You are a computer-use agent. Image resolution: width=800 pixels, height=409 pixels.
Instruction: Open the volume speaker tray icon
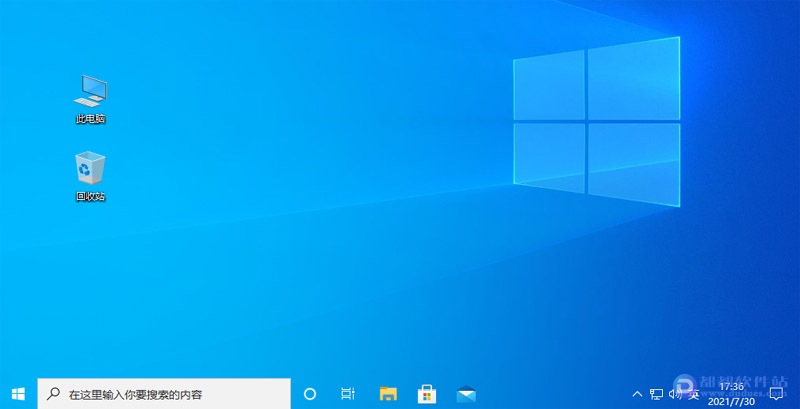click(x=675, y=394)
